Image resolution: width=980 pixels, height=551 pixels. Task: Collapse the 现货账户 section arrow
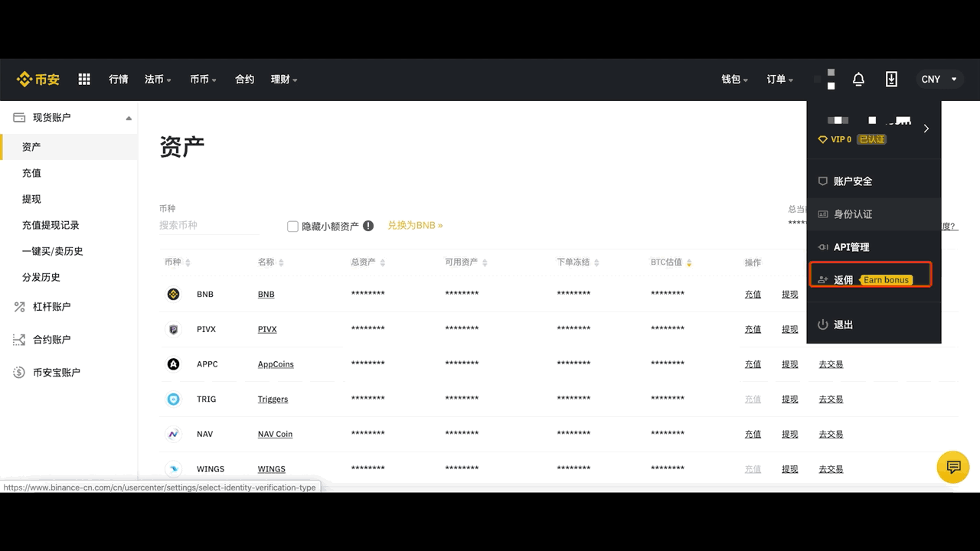129,118
